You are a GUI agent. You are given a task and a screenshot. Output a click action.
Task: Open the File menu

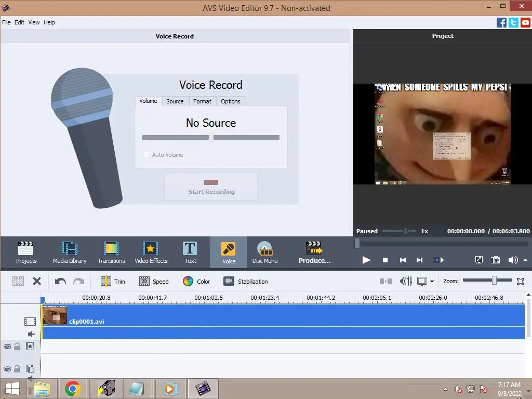pyautogui.click(x=6, y=22)
